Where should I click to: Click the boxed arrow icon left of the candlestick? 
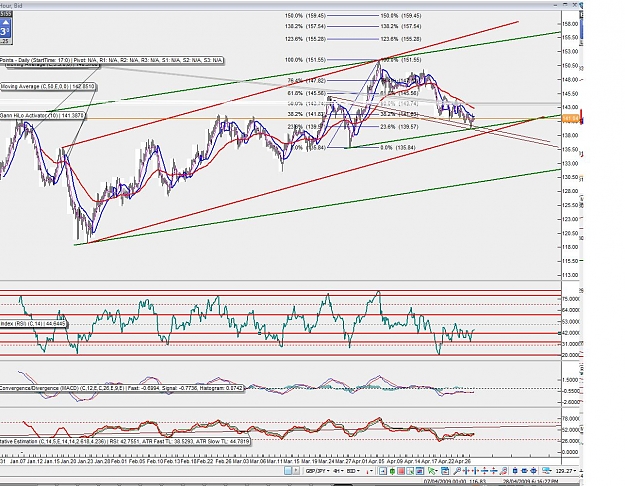click(383, 471)
